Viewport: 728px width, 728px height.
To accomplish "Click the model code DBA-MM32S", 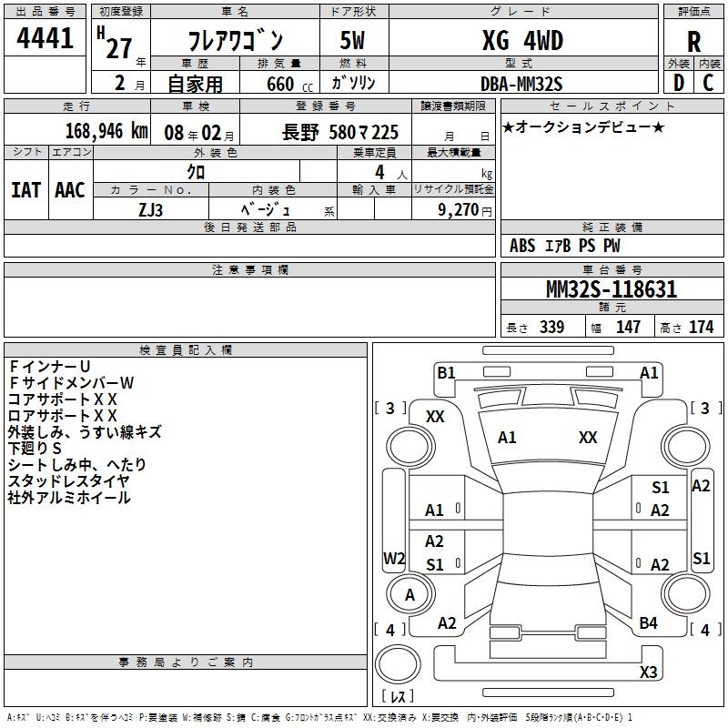I will [x=521, y=84].
